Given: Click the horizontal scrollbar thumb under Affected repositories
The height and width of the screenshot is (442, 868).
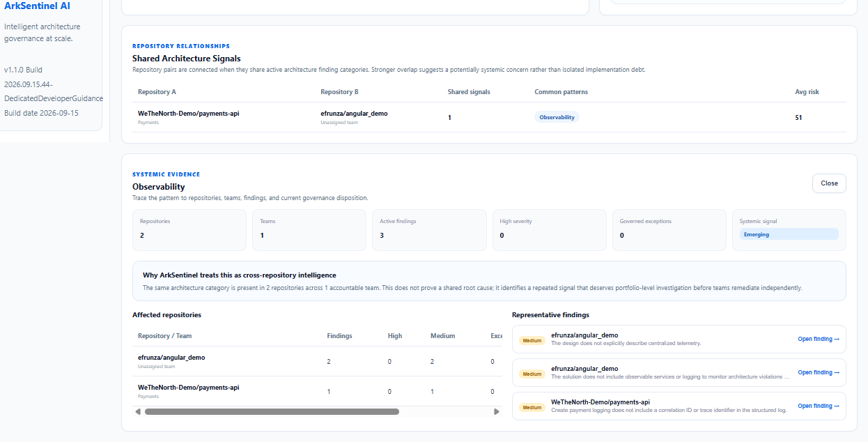Looking at the screenshot, I should click(272, 411).
